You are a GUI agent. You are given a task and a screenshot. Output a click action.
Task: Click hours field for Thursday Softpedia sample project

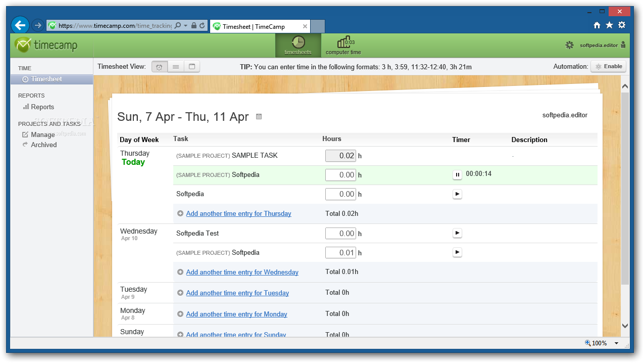[340, 175]
